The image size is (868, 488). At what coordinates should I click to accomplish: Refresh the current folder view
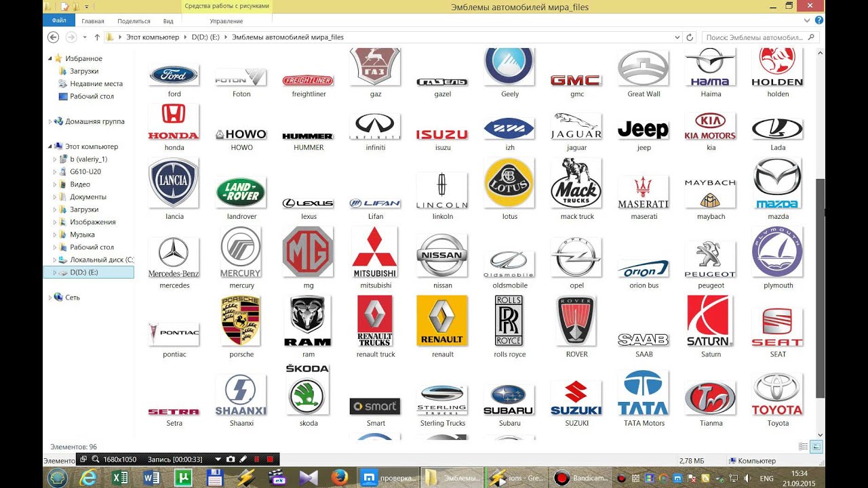coord(690,37)
